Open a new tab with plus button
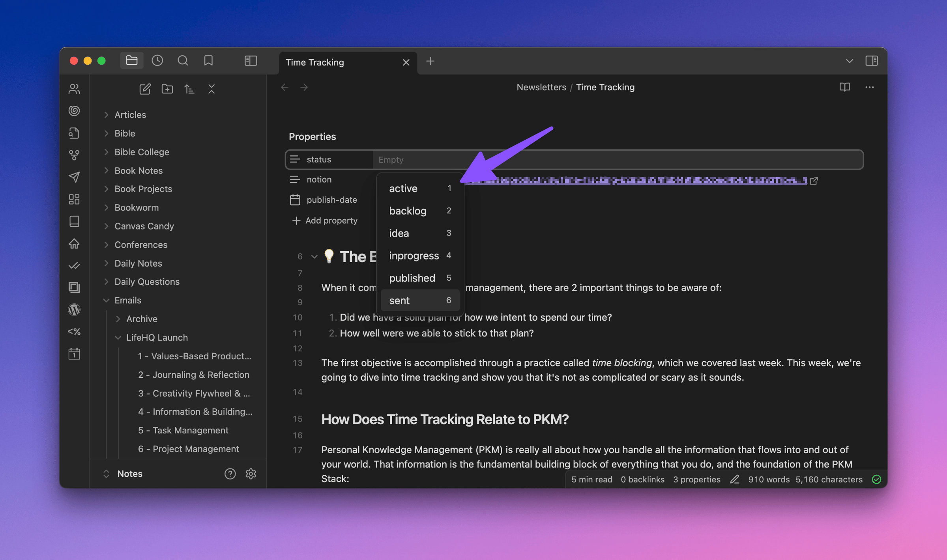Image resolution: width=947 pixels, height=560 pixels. tap(430, 61)
